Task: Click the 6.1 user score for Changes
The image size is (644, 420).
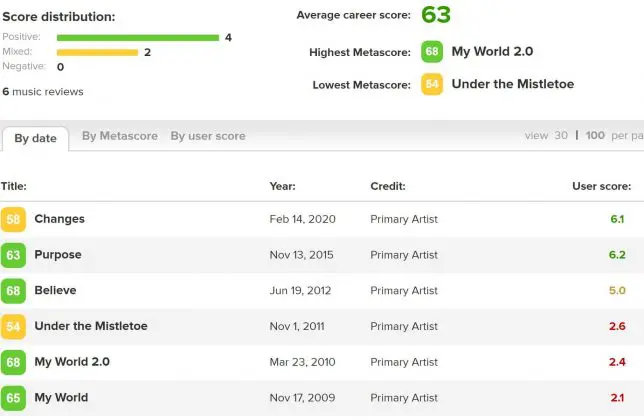Action: pos(617,219)
